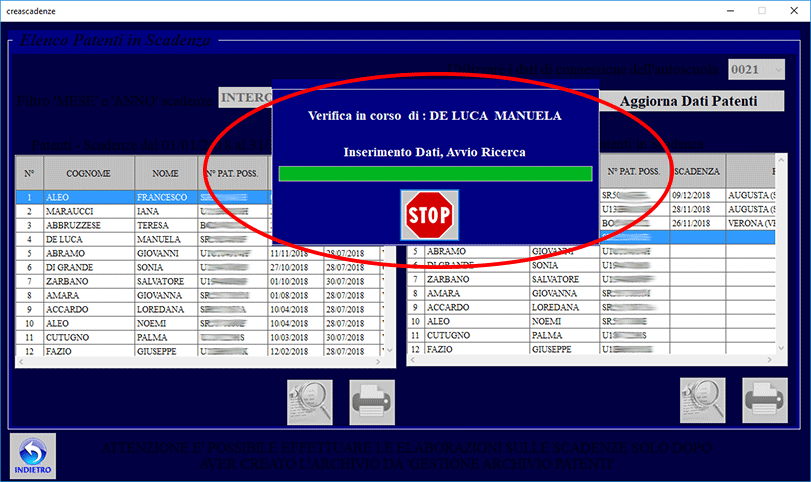
Task: Click the highlighted blue row in the right table
Action: (687, 237)
